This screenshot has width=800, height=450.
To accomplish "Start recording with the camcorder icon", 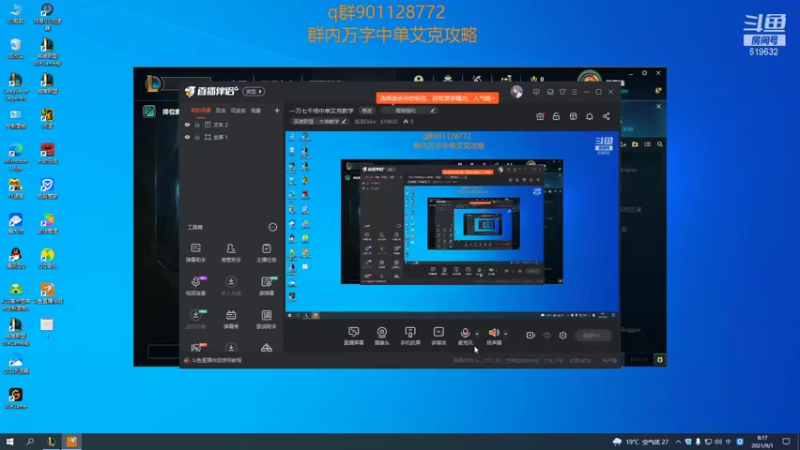I will [x=531, y=335].
